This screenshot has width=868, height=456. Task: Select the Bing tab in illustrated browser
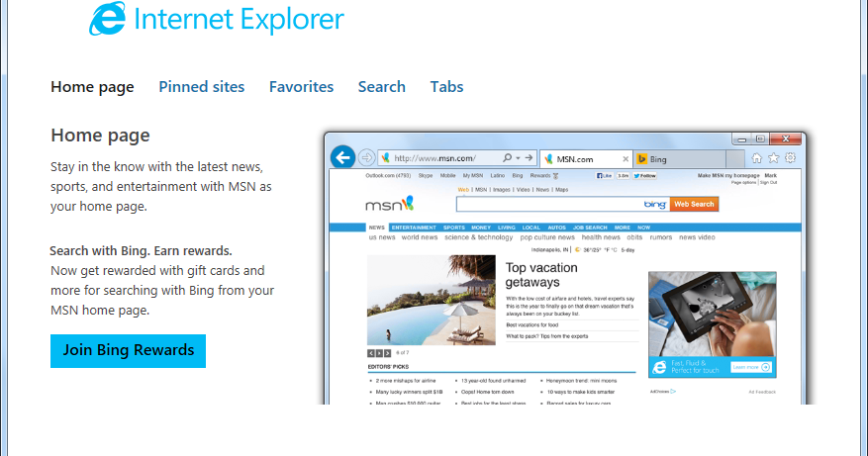pos(680,159)
